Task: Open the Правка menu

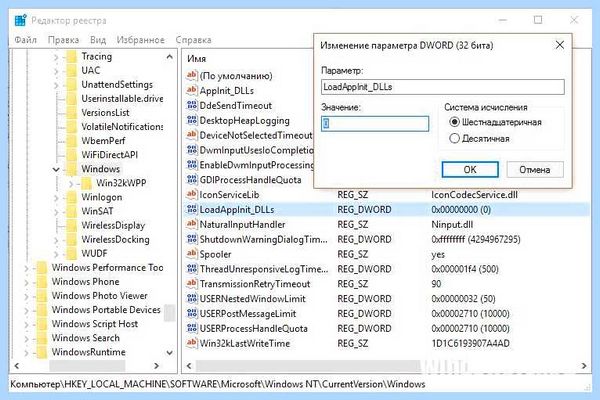Action: click(64, 40)
